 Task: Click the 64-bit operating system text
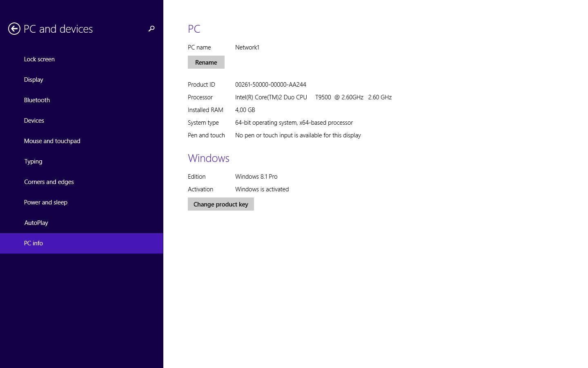[x=294, y=123]
